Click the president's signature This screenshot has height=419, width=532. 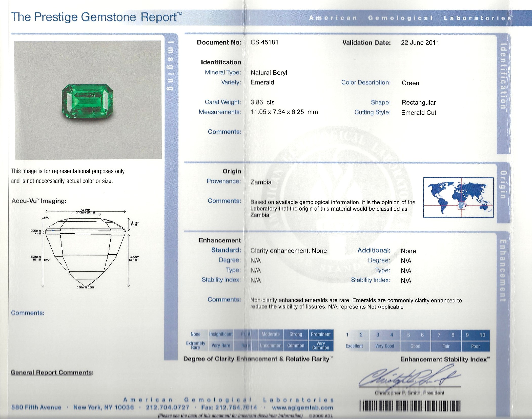click(407, 378)
